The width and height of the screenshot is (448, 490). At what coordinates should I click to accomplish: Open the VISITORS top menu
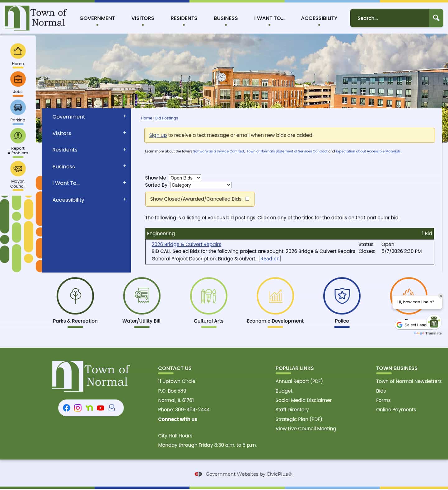(x=143, y=18)
